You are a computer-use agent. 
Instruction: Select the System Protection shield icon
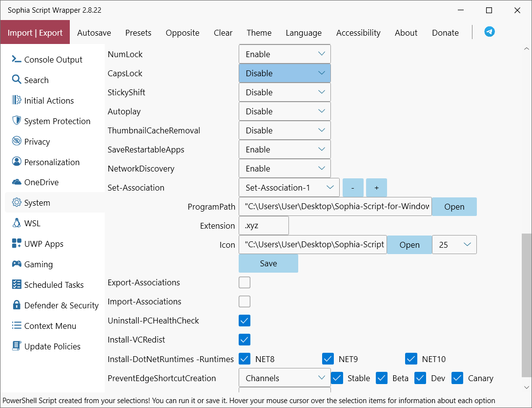tap(17, 121)
